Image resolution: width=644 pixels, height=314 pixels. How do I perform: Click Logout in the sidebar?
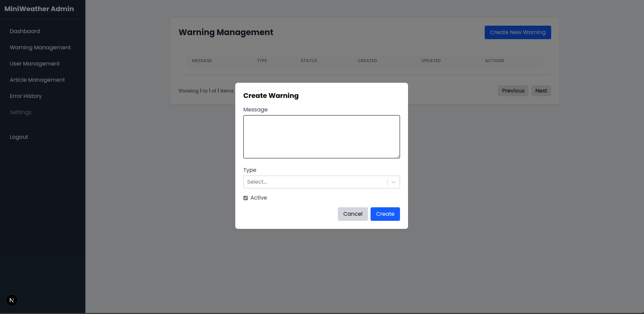[19, 137]
